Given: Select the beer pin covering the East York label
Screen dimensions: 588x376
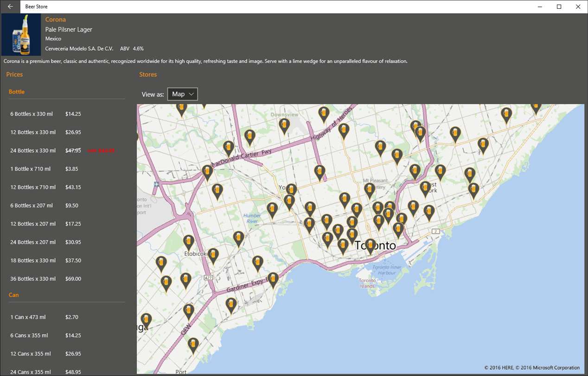Looking at the screenshot, I should [425, 189].
